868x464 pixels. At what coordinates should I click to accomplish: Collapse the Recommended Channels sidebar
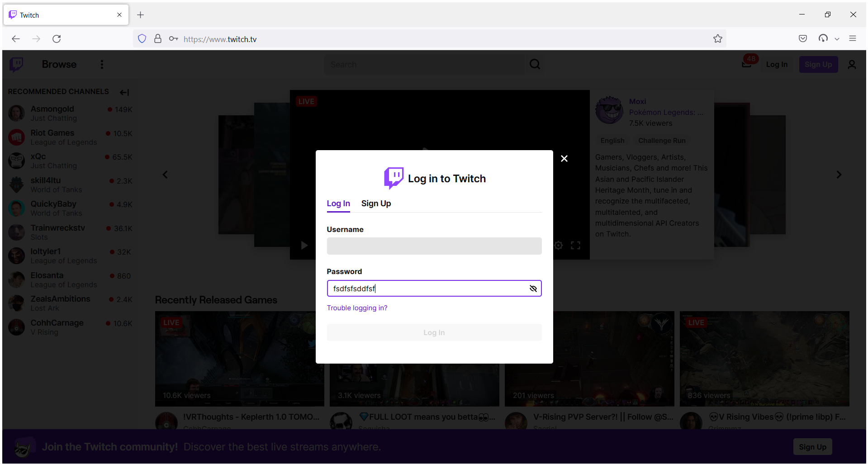tap(124, 92)
